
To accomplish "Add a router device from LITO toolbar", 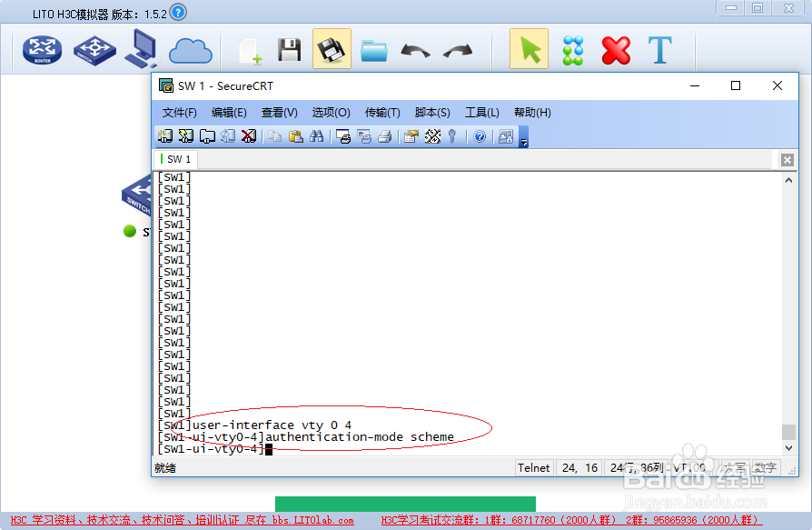I will click(42, 50).
